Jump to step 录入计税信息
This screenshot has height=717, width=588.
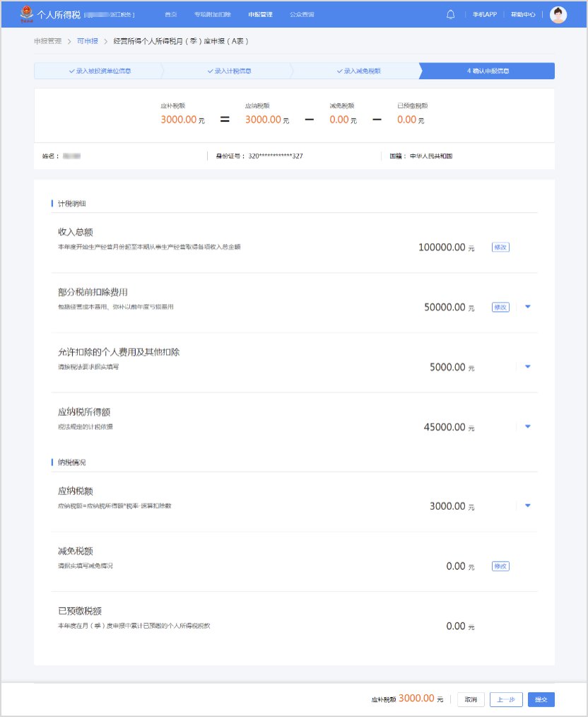tap(229, 71)
